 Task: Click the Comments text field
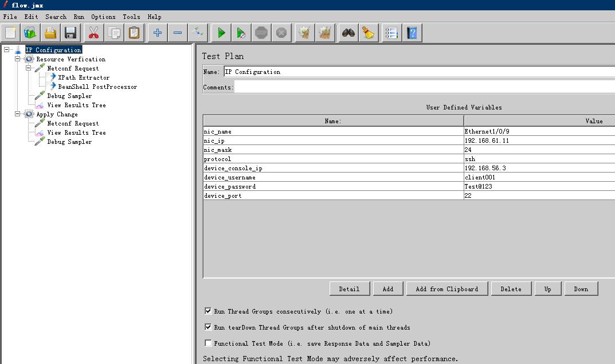[424, 87]
